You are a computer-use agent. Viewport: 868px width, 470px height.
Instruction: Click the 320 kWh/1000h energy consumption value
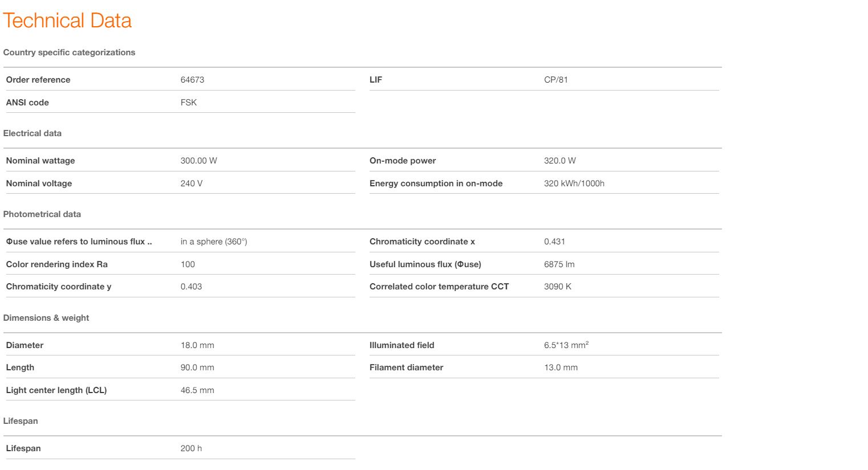pos(574,183)
